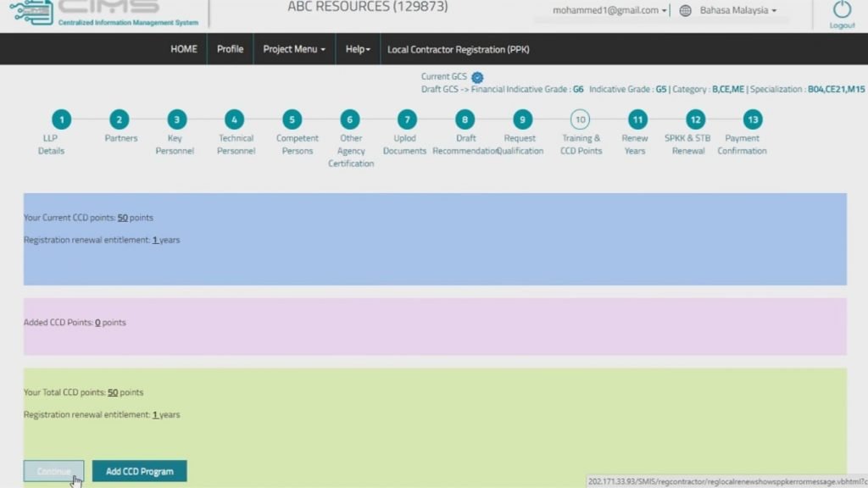868x488 pixels.
Task: Click step 10 Training & CCD Points
Action: pyautogui.click(x=581, y=119)
